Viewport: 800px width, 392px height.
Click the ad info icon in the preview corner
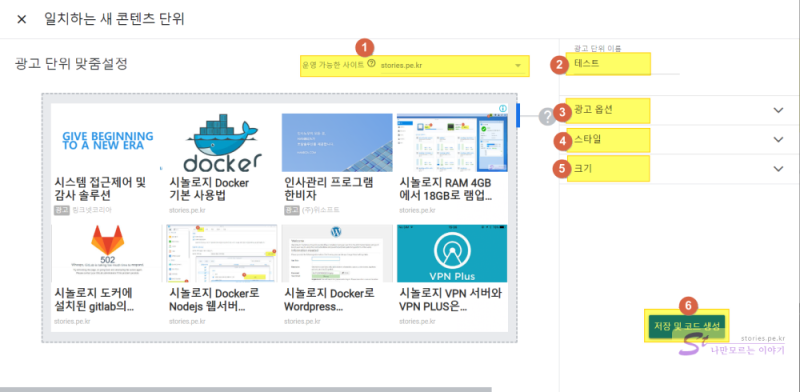[x=503, y=108]
